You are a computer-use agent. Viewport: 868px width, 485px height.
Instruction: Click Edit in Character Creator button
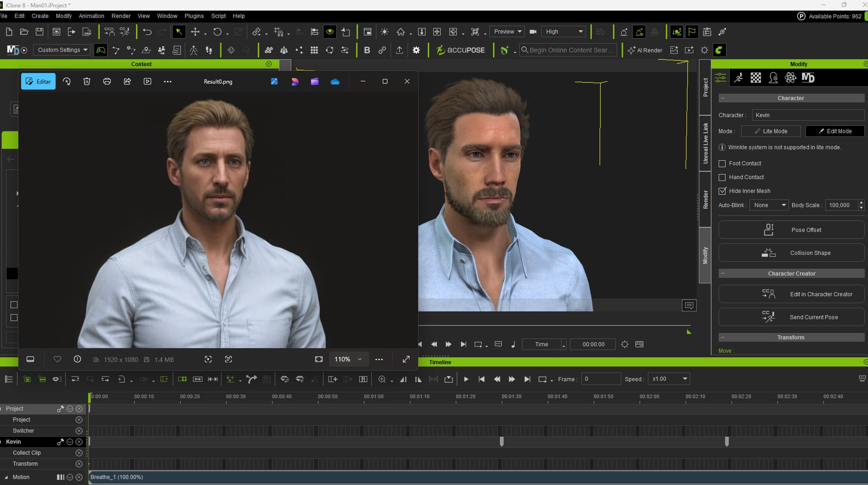(x=791, y=294)
